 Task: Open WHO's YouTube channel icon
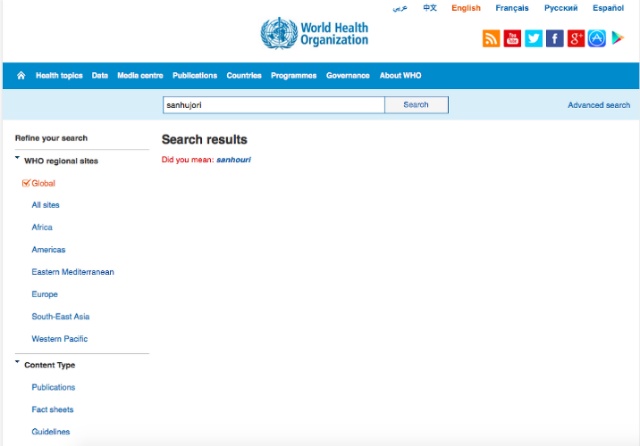coord(512,39)
